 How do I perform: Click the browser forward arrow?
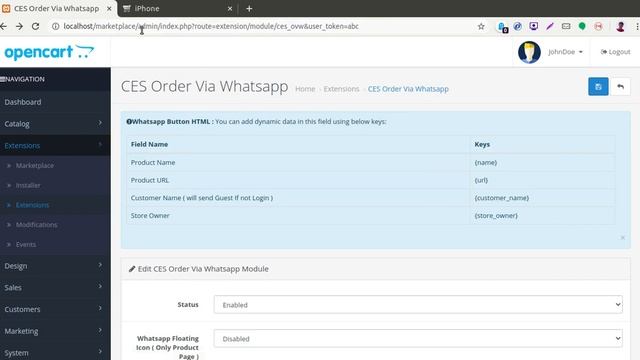pyautogui.click(x=19, y=26)
